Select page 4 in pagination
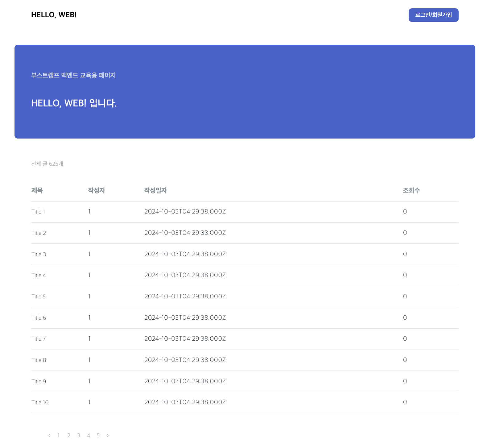The height and width of the screenshot is (448, 491). click(89, 435)
